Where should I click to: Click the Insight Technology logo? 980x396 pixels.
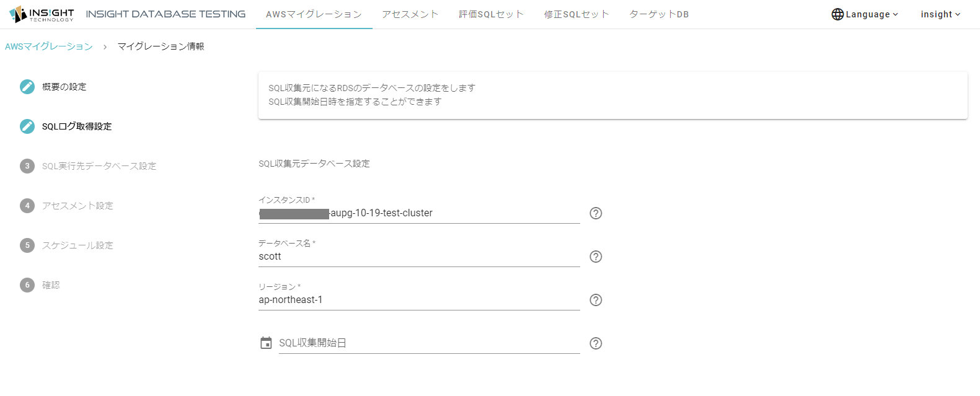pos(42,14)
